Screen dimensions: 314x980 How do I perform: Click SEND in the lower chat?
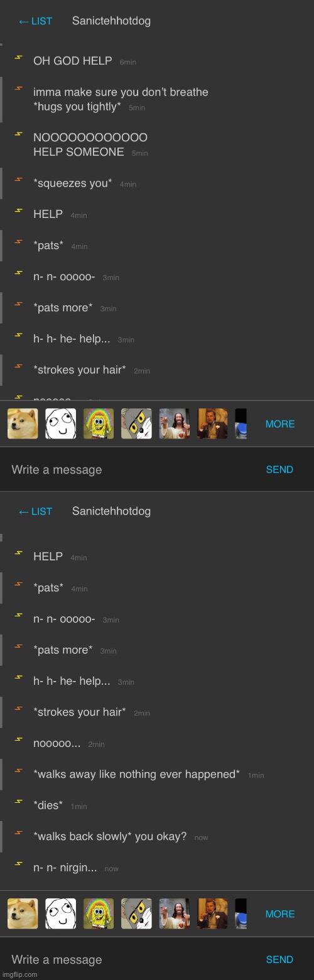[x=279, y=959]
